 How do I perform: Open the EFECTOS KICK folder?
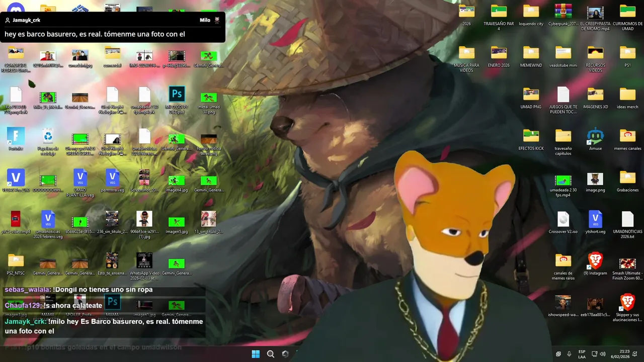(531, 140)
